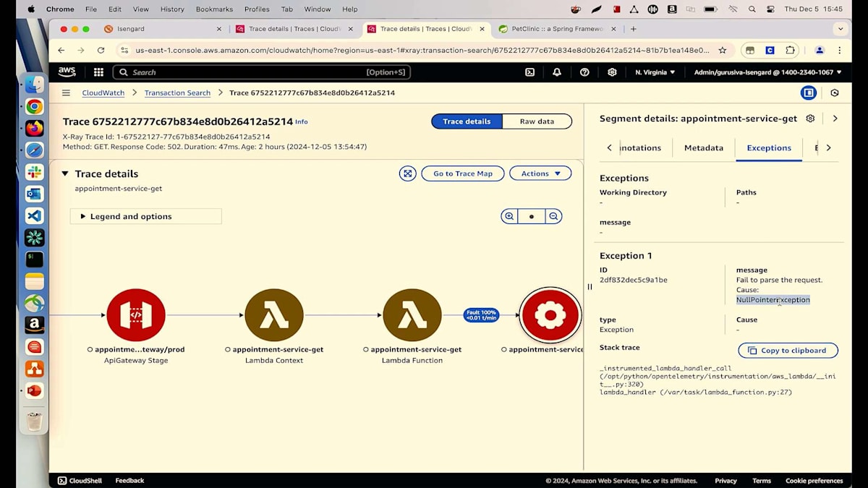Fit trace map to screen icon

[408, 174]
